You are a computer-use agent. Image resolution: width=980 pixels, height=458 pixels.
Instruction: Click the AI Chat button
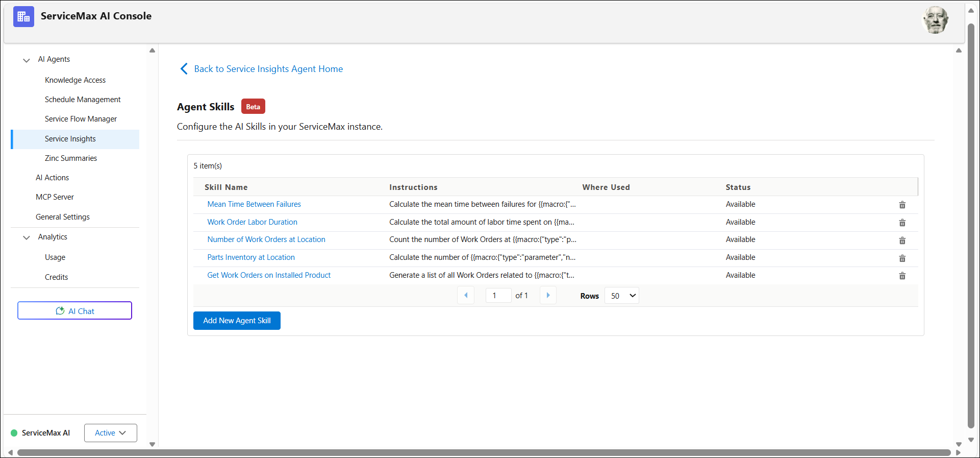pos(74,311)
